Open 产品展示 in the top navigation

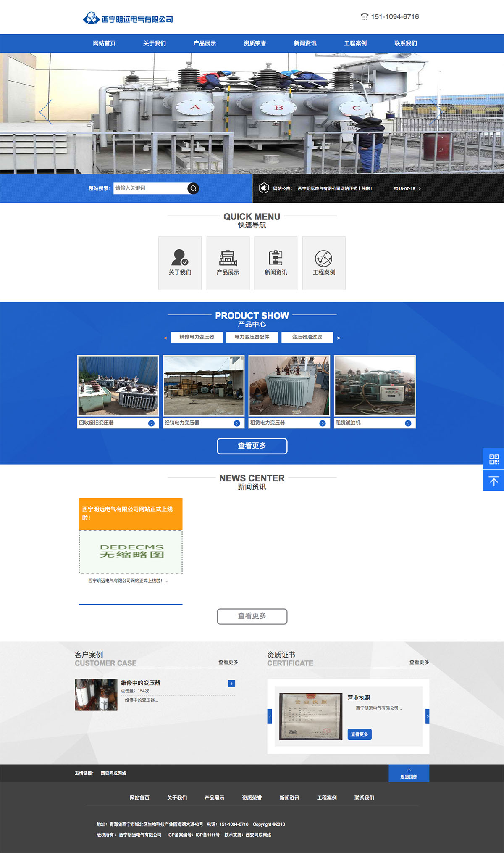[205, 43]
